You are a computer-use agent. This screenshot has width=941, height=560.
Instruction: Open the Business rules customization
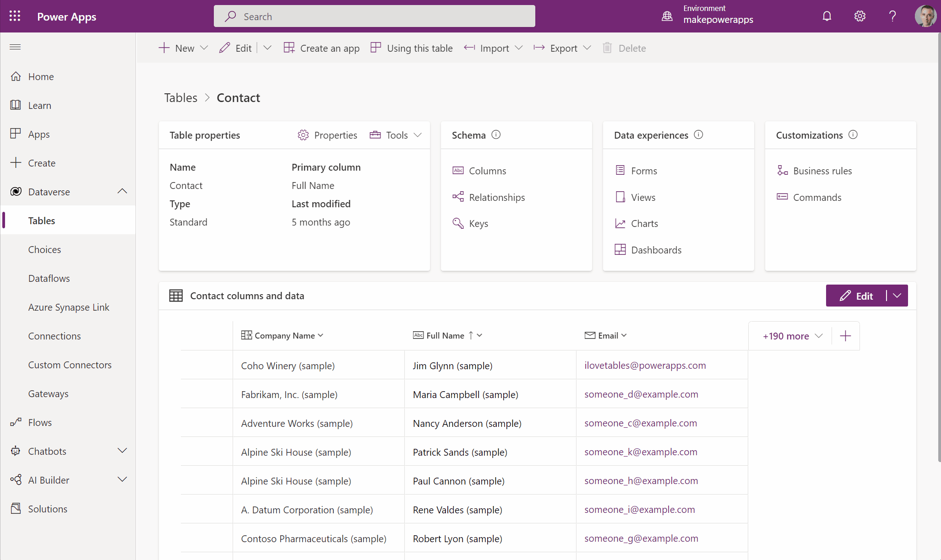(822, 171)
